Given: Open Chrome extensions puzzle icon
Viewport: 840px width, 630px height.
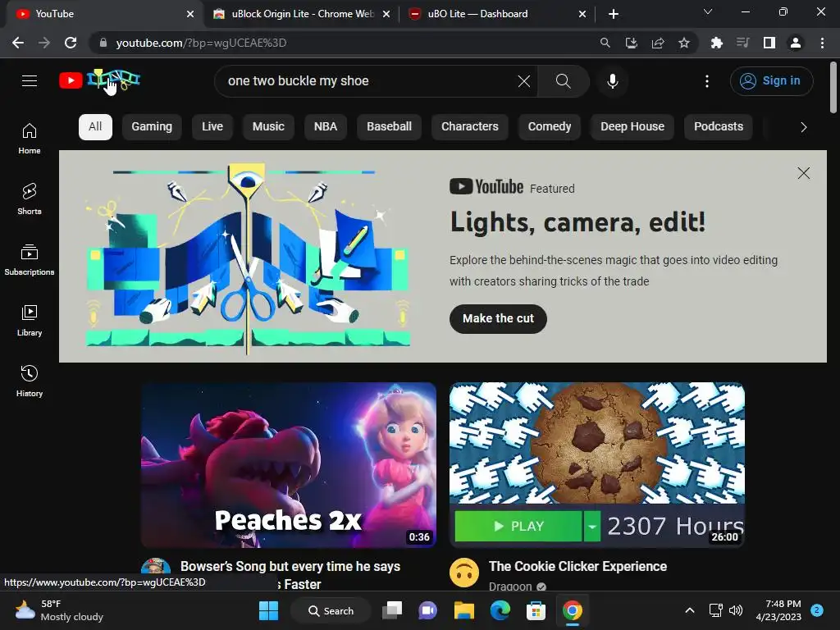Looking at the screenshot, I should point(716,43).
